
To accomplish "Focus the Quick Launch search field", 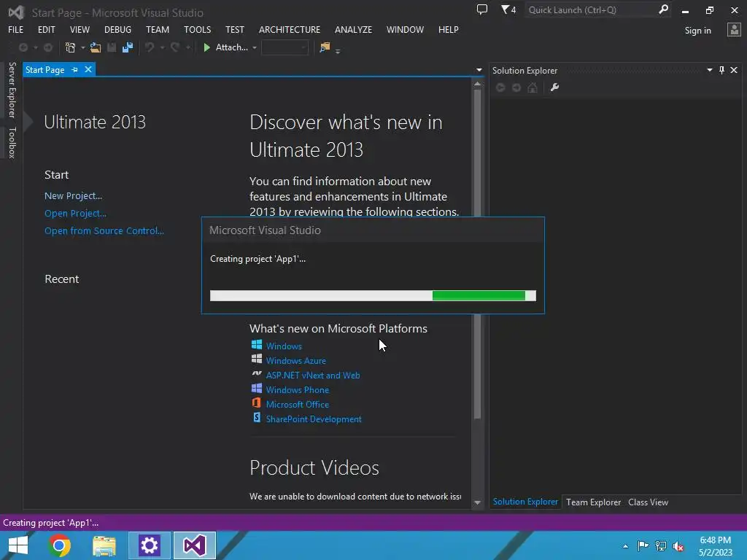I will coord(591,10).
